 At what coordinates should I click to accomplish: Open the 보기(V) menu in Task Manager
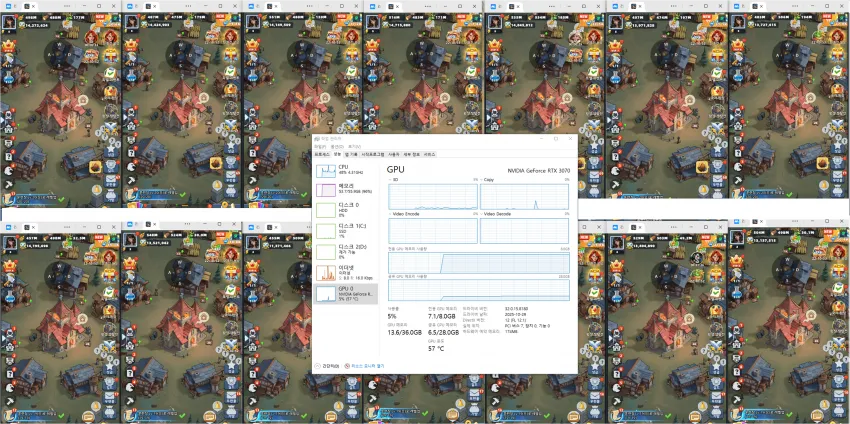pyautogui.click(x=354, y=146)
